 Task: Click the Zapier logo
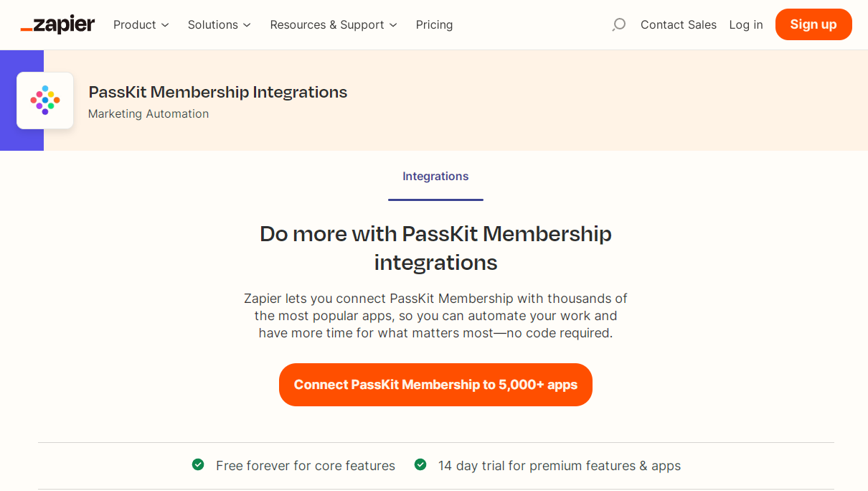click(57, 24)
